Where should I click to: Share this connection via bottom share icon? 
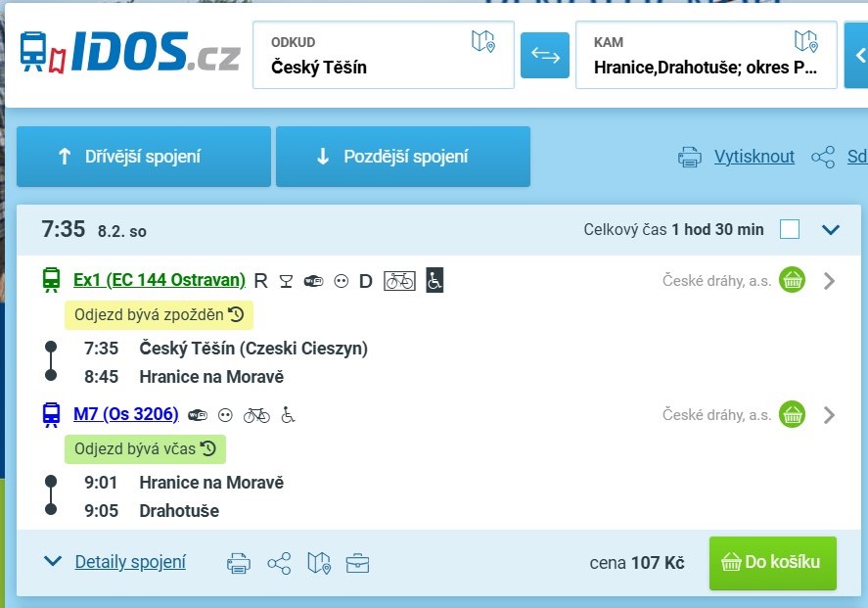pos(279,564)
